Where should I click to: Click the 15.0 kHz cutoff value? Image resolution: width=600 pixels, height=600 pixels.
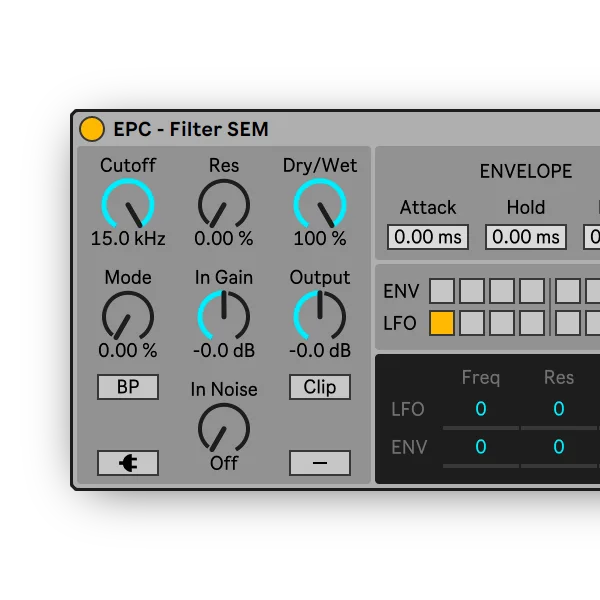point(128,238)
